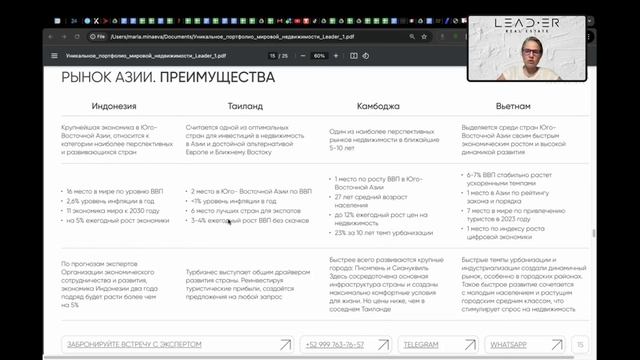Screen dimensions: 640x360
Task: Click the '27 лет средний возраст населения' bullet
Action: tap(371, 201)
